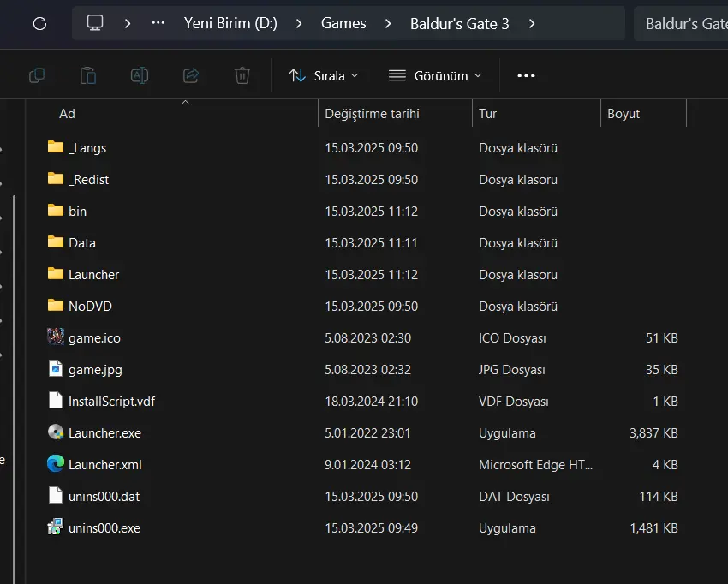Select the InstallScript.vdf file icon

(56, 400)
